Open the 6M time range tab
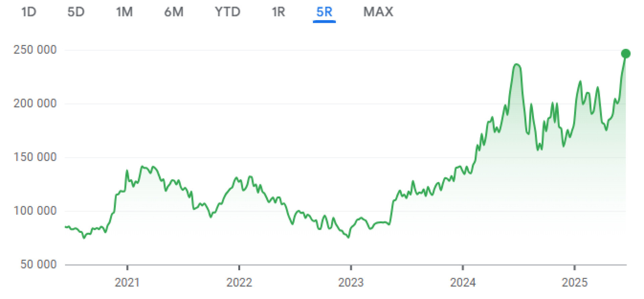The height and width of the screenshot is (299, 644). [x=174, y=12]
